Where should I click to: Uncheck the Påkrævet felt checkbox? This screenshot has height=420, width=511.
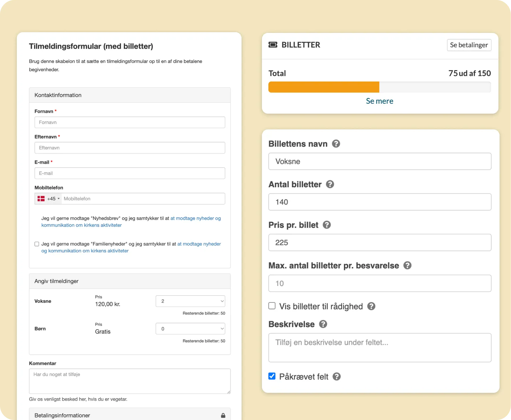[x=272, y=376]
